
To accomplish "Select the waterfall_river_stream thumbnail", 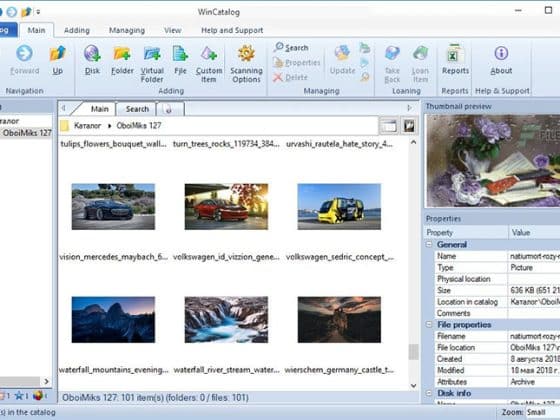I will (x=226, y=319).
